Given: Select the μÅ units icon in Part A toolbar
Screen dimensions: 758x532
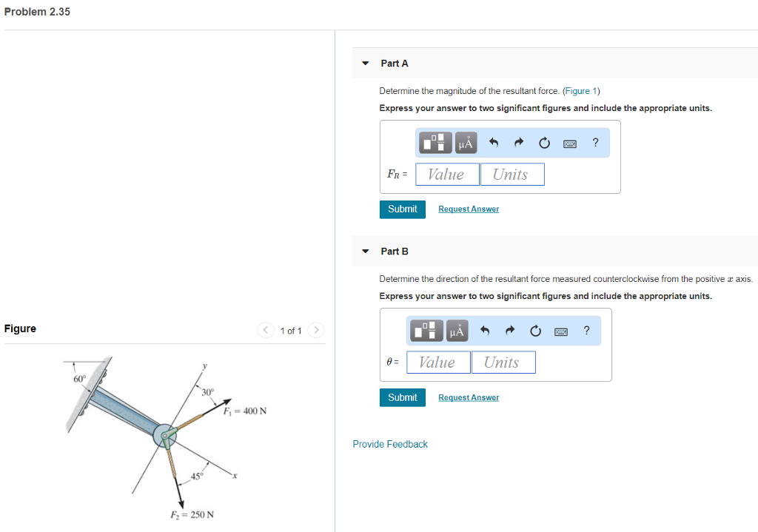Looking at the screenshot, I should [x=466, y=142].
